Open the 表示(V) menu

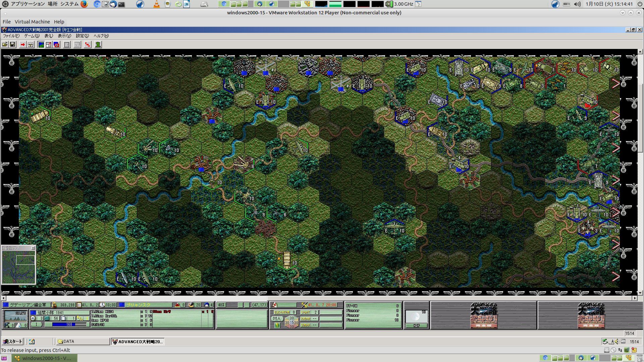[x=64, y=36]
